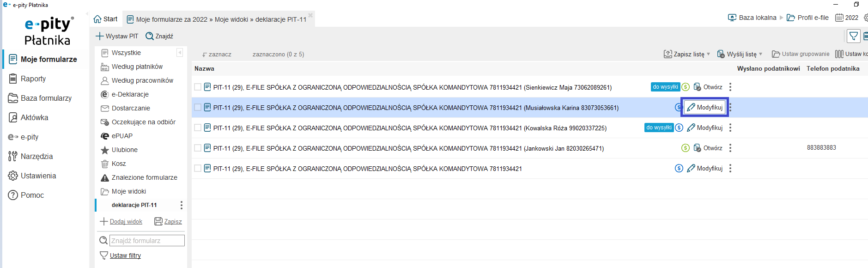
Task: Open Ulubione favorites
Action: [x=119, y=150]
